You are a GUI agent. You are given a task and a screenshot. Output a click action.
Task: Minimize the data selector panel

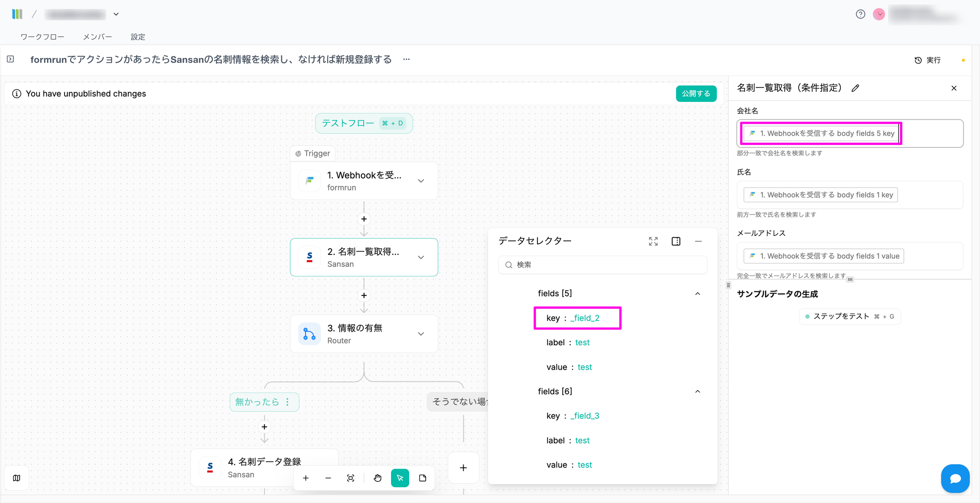pos(698,241)
